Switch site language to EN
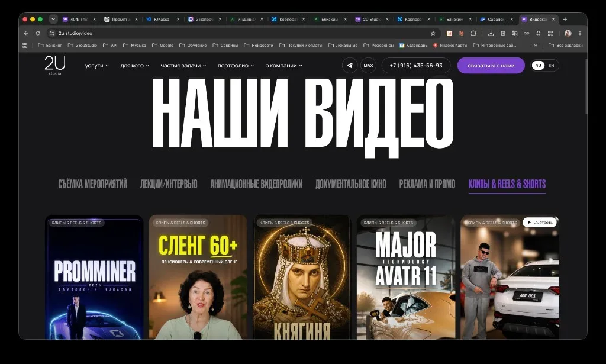Viewport: 606px width, 364px height. pyautogui.click(x=551, y=65)
